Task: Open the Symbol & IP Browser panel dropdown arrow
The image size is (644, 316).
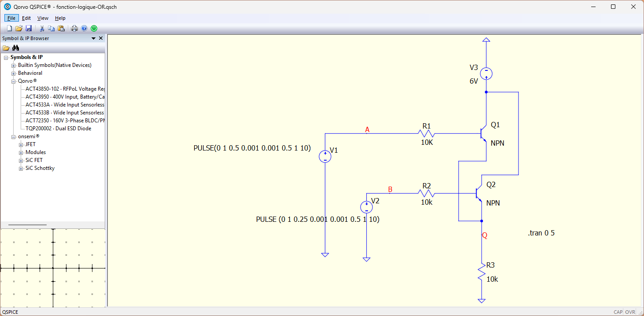Action: 93,38
